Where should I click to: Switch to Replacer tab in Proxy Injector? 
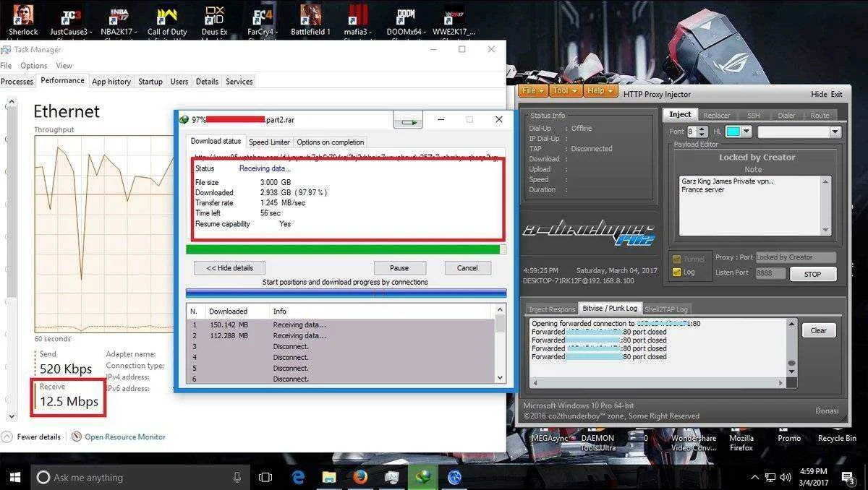tap(717, 115)
